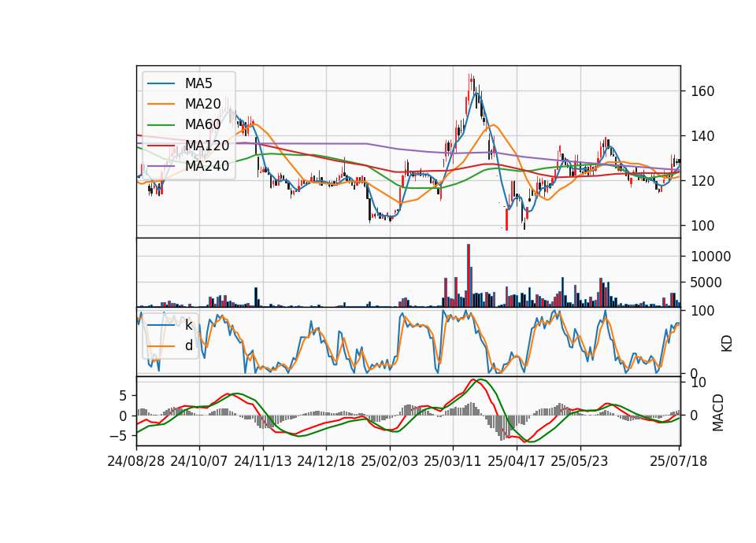This screenshot has height=543, width=756.
Task: Click the 24/08/28 date axis label
Action: point(136,462)
